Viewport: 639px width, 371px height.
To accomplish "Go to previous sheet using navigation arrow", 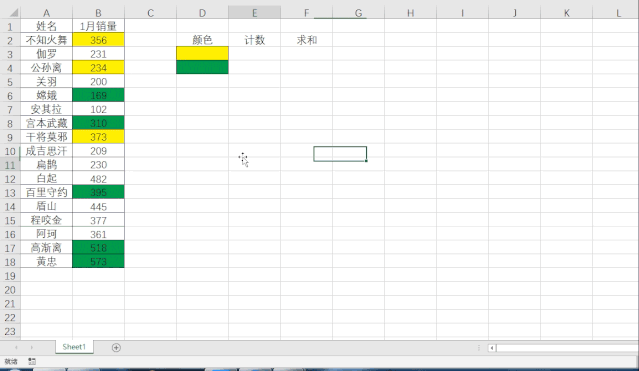I will tap(16, 348).
